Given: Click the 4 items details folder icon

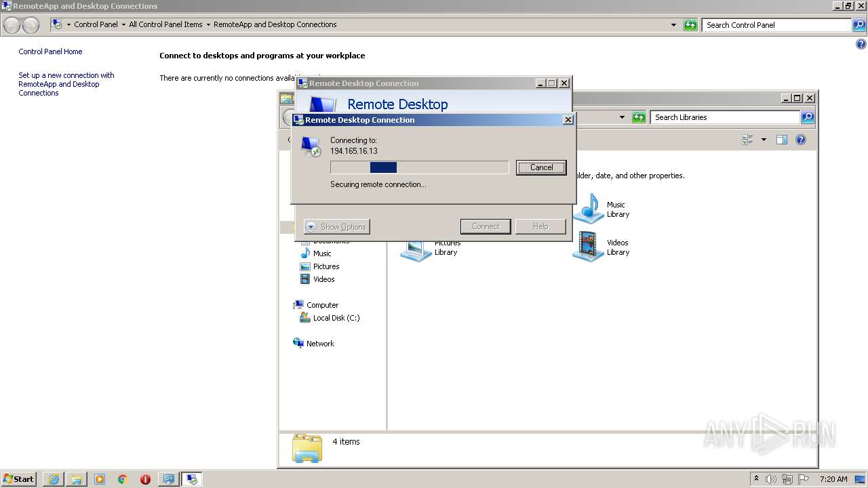Looking at the screenshot, I should [x=307, y=448].
